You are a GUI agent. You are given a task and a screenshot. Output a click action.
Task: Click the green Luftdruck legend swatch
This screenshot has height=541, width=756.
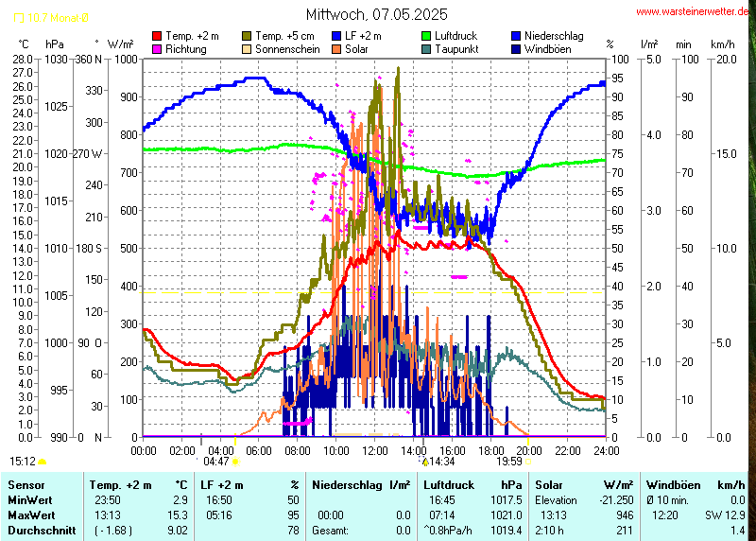pyautogui.click(x=426, y=36)
